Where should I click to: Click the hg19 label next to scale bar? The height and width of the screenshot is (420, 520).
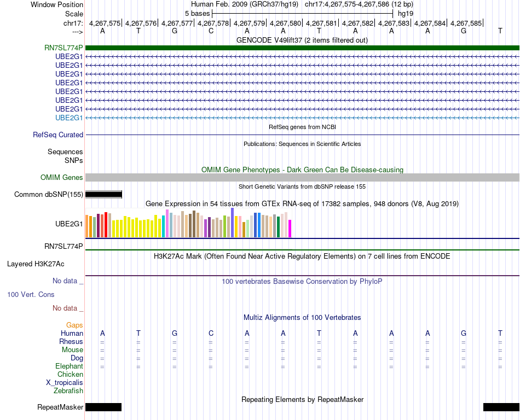coord(405,14)
